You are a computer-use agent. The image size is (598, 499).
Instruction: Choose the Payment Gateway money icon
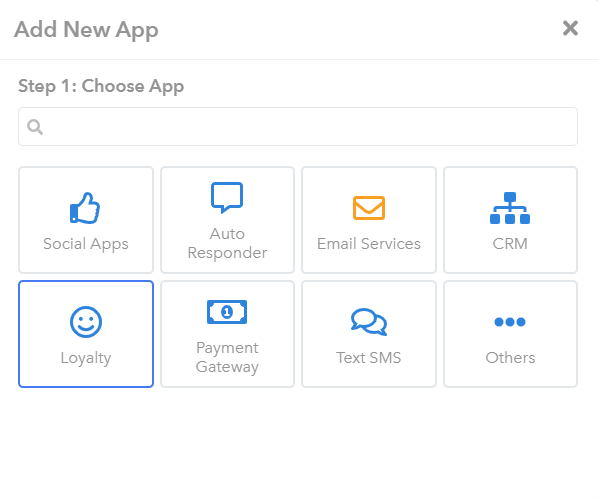227,312
